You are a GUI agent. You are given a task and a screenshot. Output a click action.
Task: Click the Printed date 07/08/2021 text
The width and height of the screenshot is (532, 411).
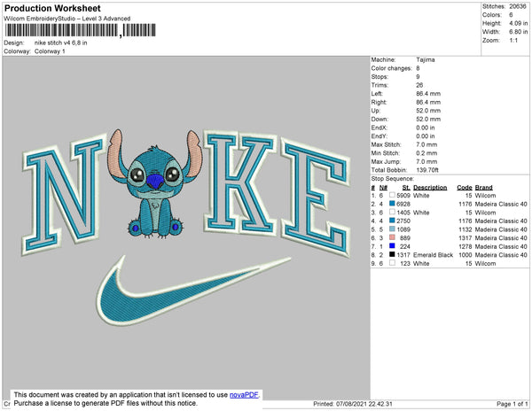(353, 404)
